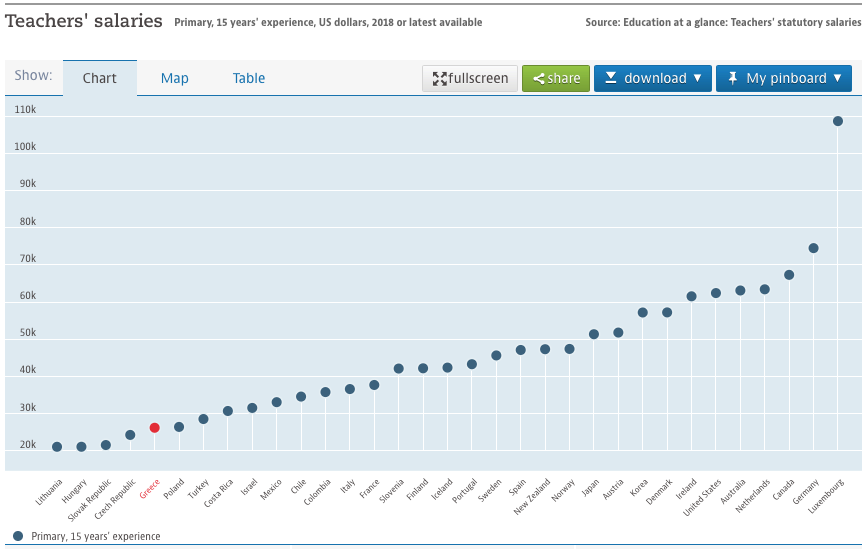
Task: Click the red Greece data point
Action: pos(154,428)
